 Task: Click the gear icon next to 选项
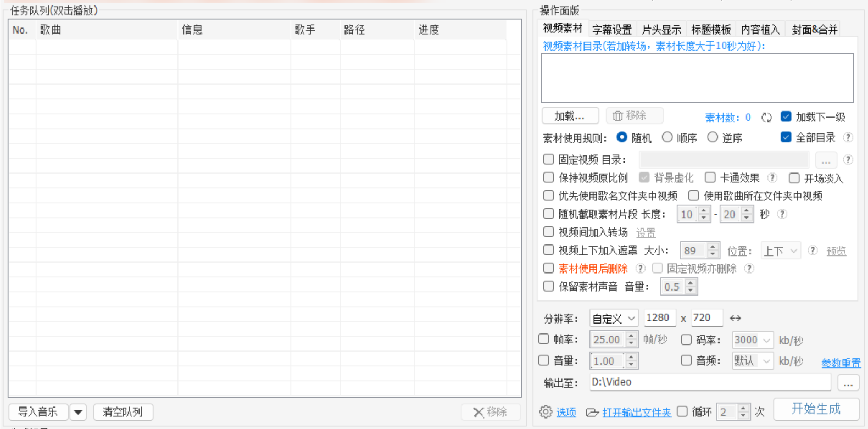pyautogui.click(x=546, y=412)
